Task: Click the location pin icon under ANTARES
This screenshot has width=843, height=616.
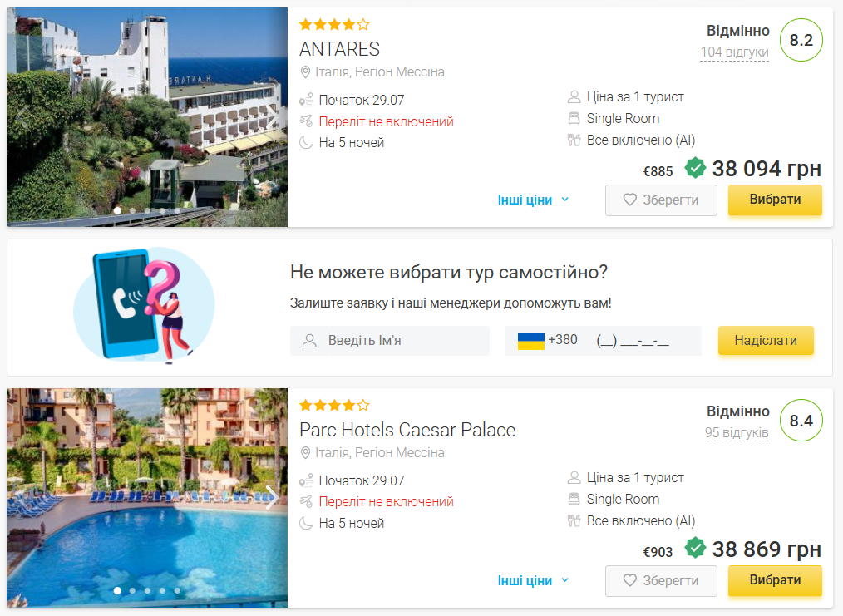Action: point(305,72)
